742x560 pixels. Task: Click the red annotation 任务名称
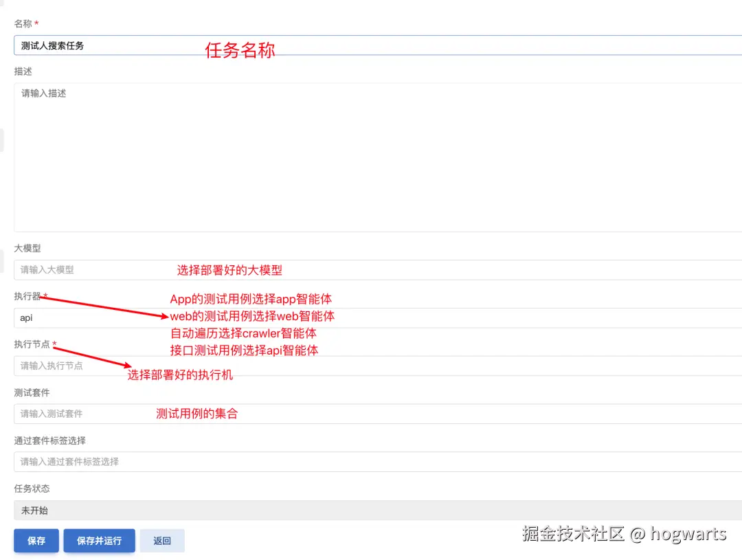240,50
